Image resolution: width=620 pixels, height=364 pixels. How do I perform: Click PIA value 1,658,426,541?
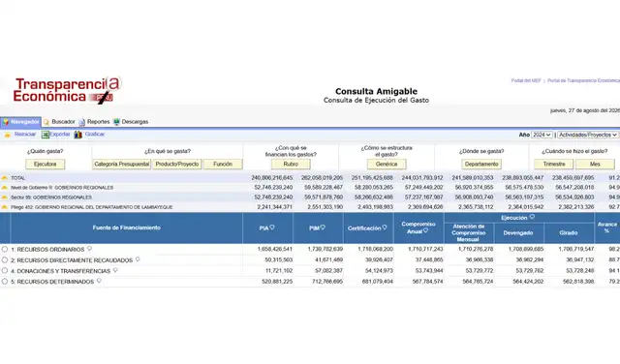pyautogui.click(x=275, y=249)
